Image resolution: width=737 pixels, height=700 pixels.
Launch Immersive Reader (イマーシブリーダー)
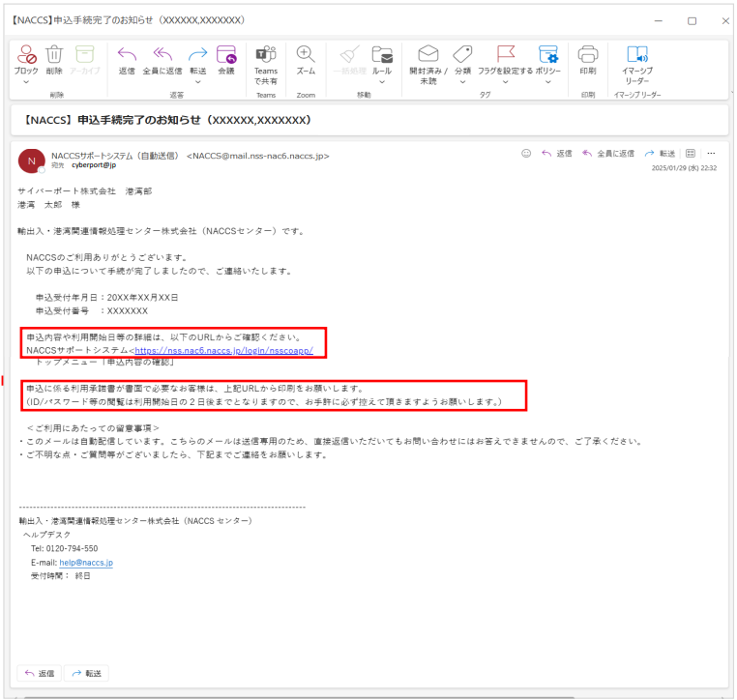coord(636,55)
